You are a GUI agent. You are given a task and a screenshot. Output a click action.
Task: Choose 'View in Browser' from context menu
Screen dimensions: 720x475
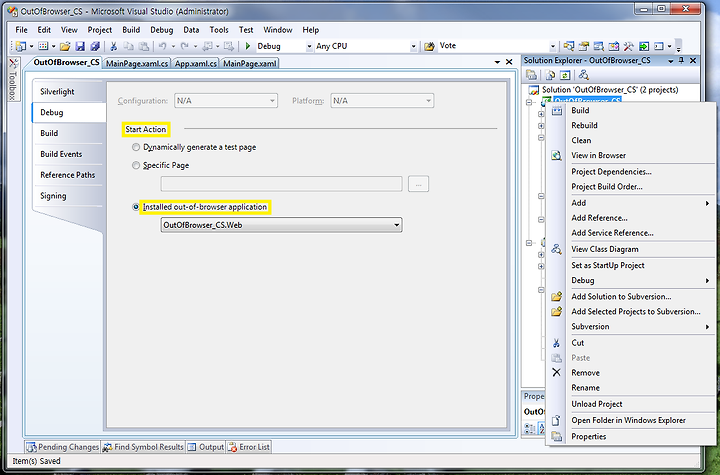[x=598, y=156]
